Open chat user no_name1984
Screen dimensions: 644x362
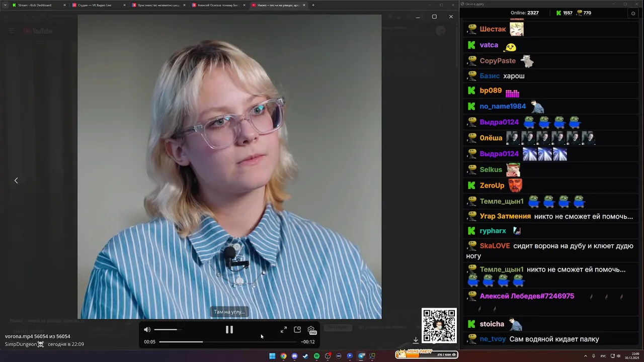(503, 106)
